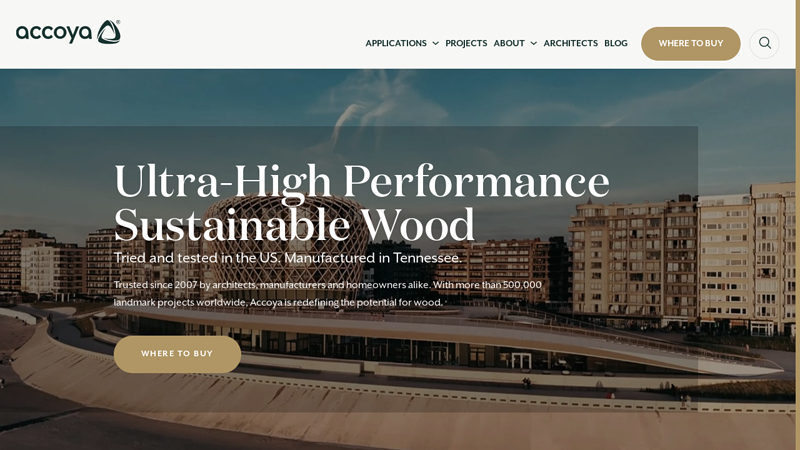Visit the Architects page
Image resolution: width=800 pixels, height=450 pixels.
[570, 43]
